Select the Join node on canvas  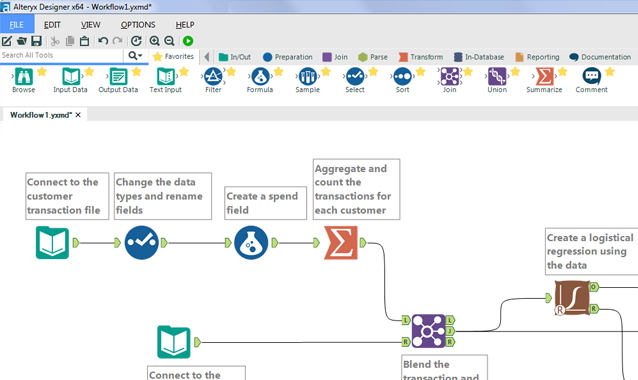[x=428, y=331]
